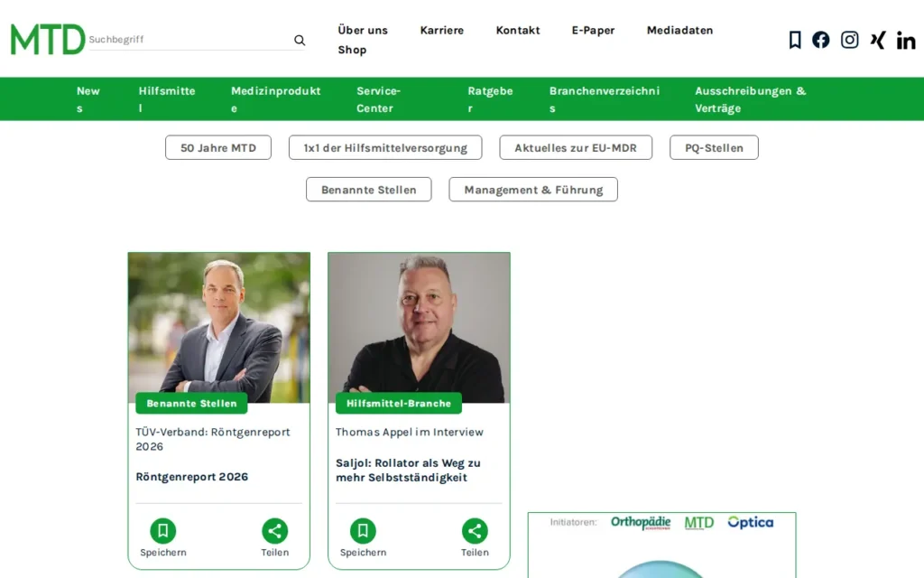Open the Service-Center menu
924x578 pixels.
(x=378, y=99)
